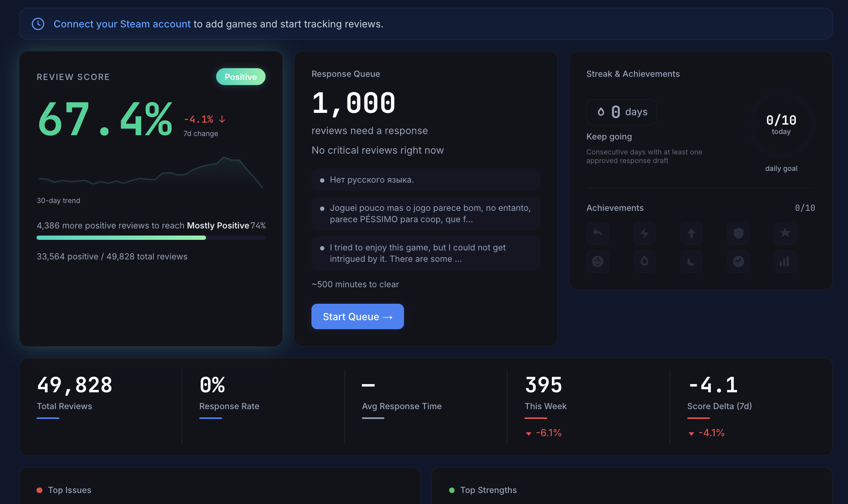
Task: Click the water drop achievement icon
Action: [644, 261]
